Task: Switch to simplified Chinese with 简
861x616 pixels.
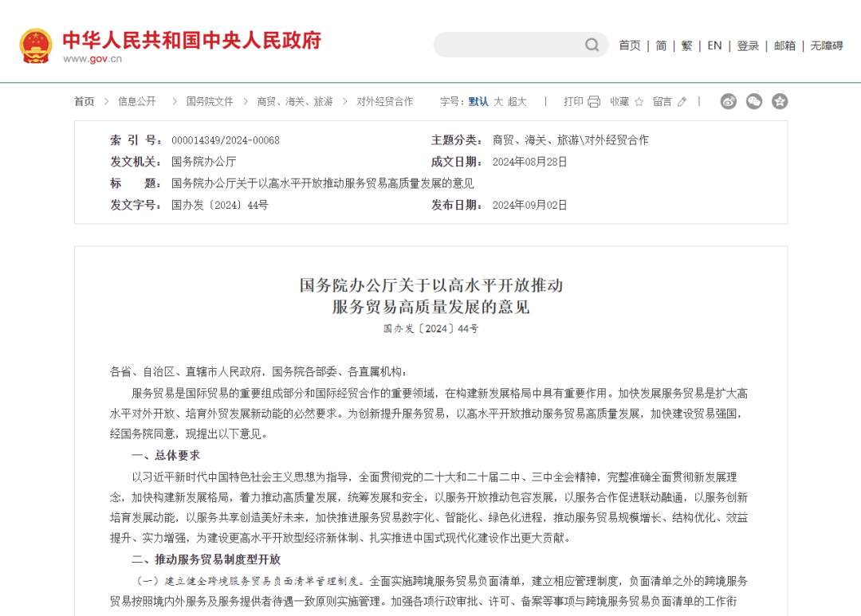Action: click(661, 45)
